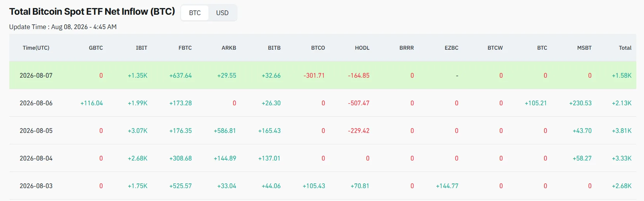Image resolution: width=644 pixels, height=201 pixels.
Task: Click the +165.43 BITB value
Action: pyautogui.click(x=269, y=131)
